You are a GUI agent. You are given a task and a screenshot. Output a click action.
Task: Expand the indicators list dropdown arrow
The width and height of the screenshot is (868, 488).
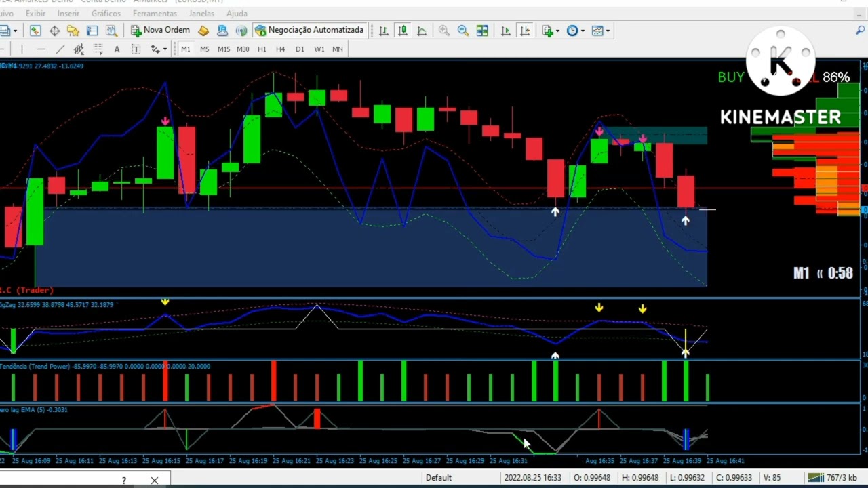pos(557,30)
